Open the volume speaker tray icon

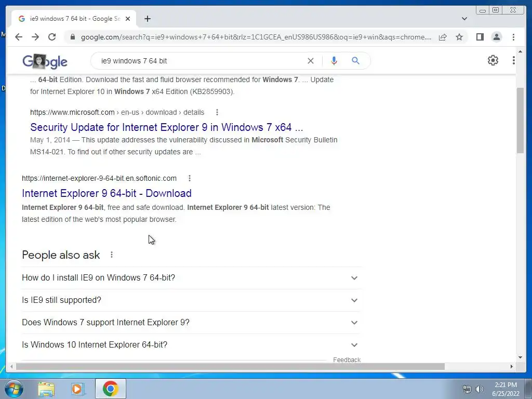(x=480, y=389)
